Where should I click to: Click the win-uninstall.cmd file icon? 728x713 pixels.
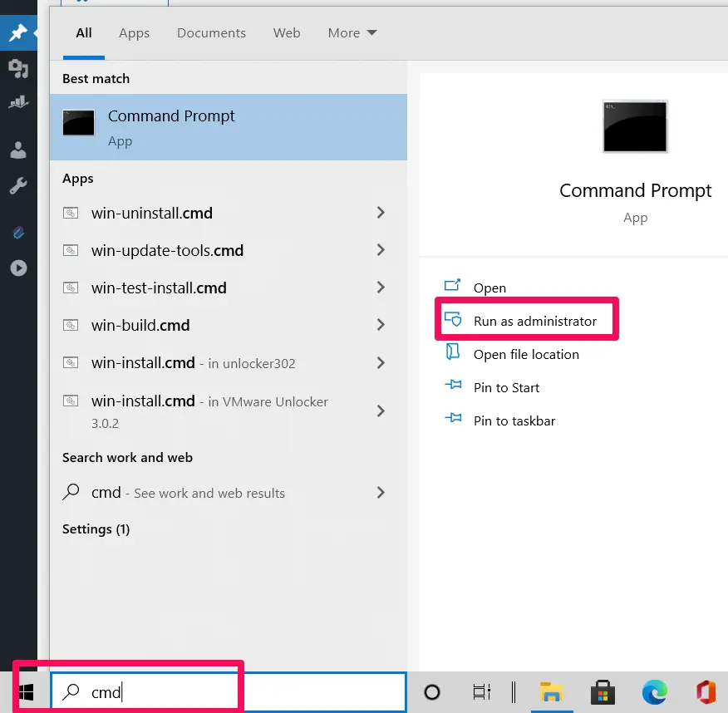71,213
